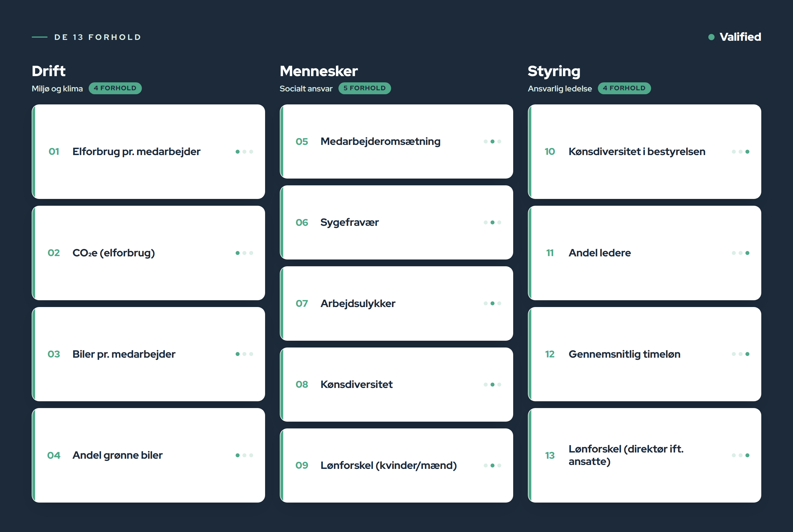Click the 4 FORHOLD badge under Drift
Image resolution: width=793 pixels, height=532 pixels.
[115, 88]
